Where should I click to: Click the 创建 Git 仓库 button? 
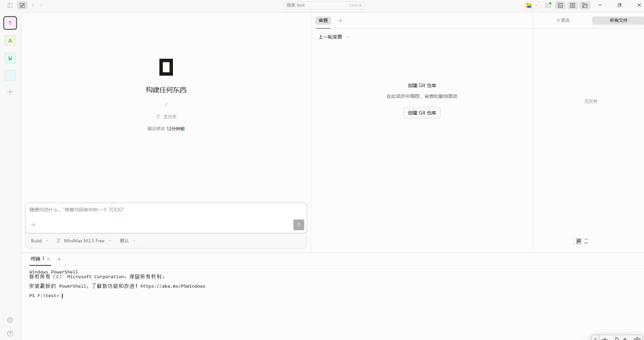click(x=422, y=113)
